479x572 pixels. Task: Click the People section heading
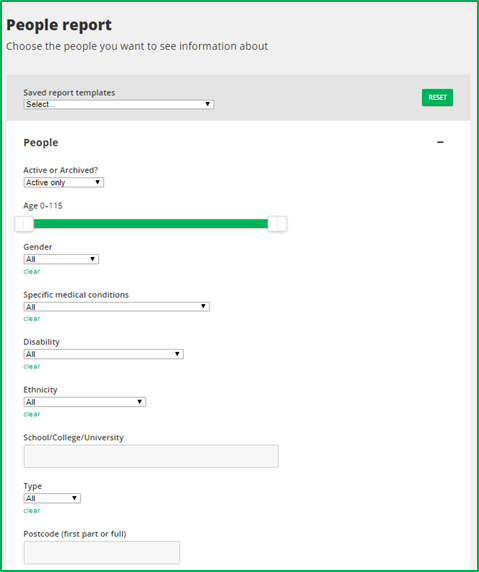[41, 143]
